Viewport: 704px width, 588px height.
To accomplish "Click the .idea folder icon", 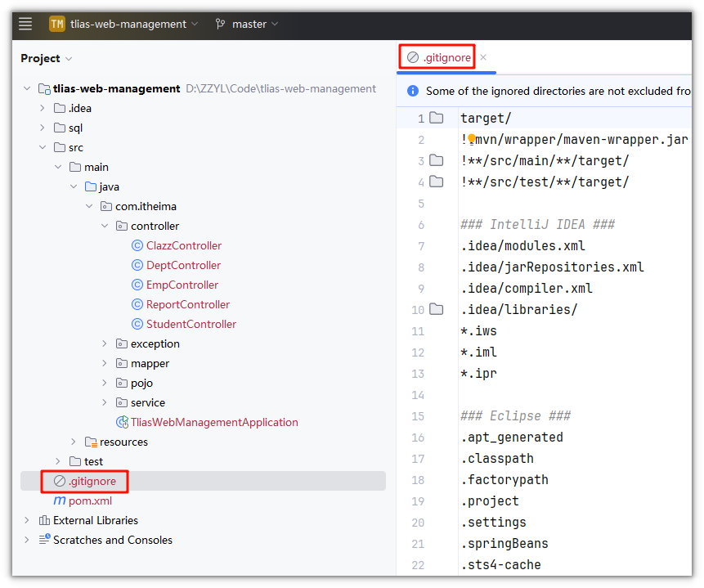I will pyautogui.click(x=60, y=108).
